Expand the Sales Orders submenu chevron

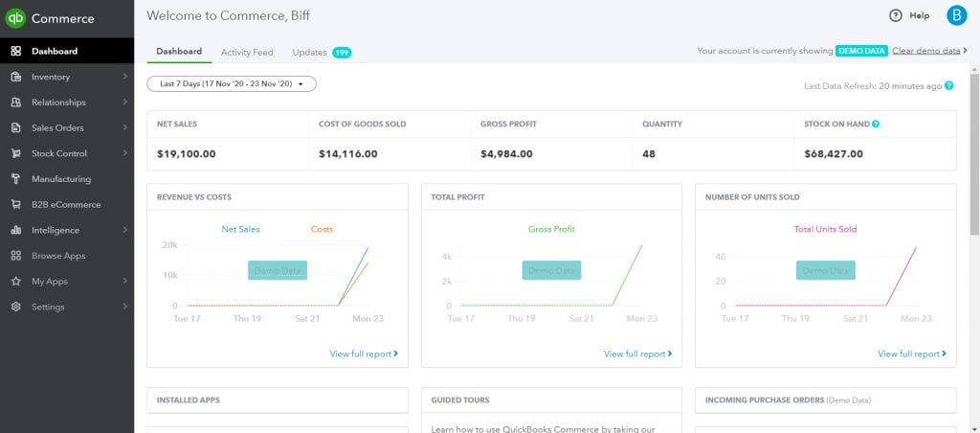[125, 127]
